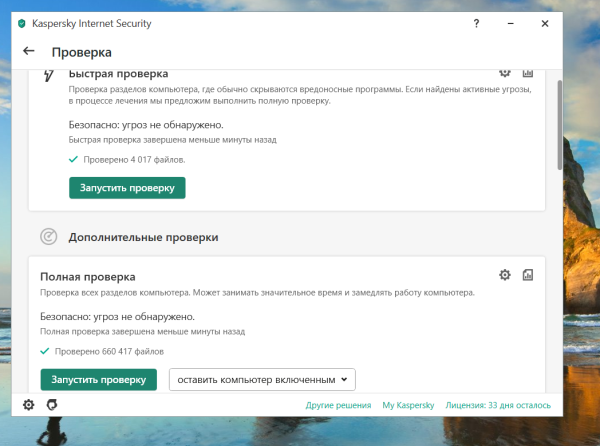Screen dimensions: 600x446
Task: Run Полная проверка with Запустить проверку
Action: pos(99,379)
